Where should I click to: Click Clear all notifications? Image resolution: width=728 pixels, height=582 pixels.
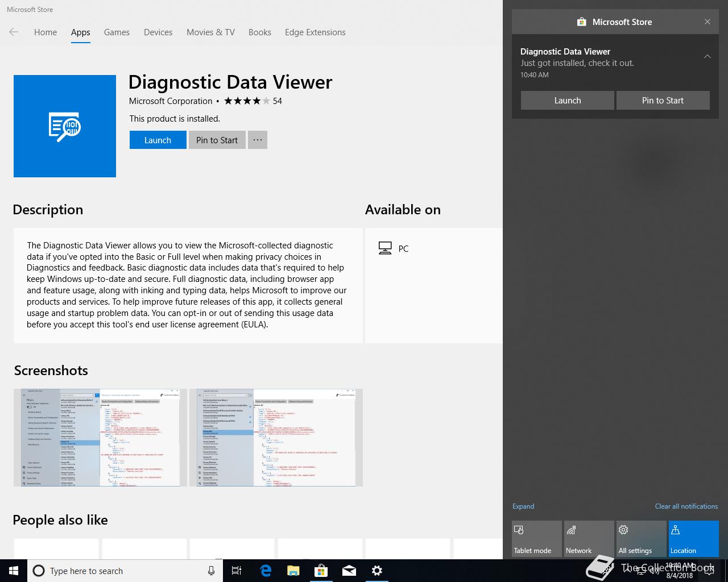click(686, 506)
